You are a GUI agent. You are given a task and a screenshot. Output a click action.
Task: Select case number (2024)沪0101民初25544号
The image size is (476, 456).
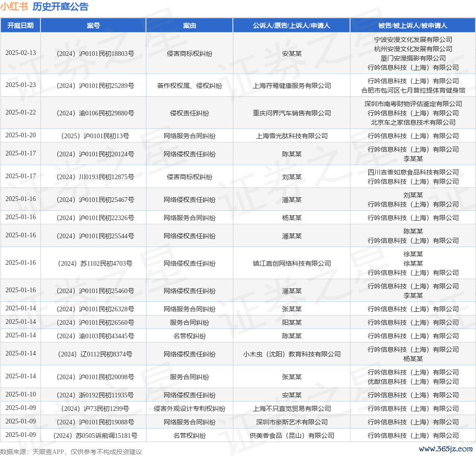(95, 236)
